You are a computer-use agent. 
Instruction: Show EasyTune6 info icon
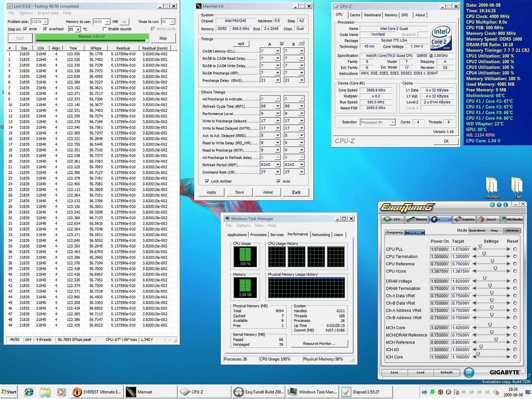[x=506, y=205]
